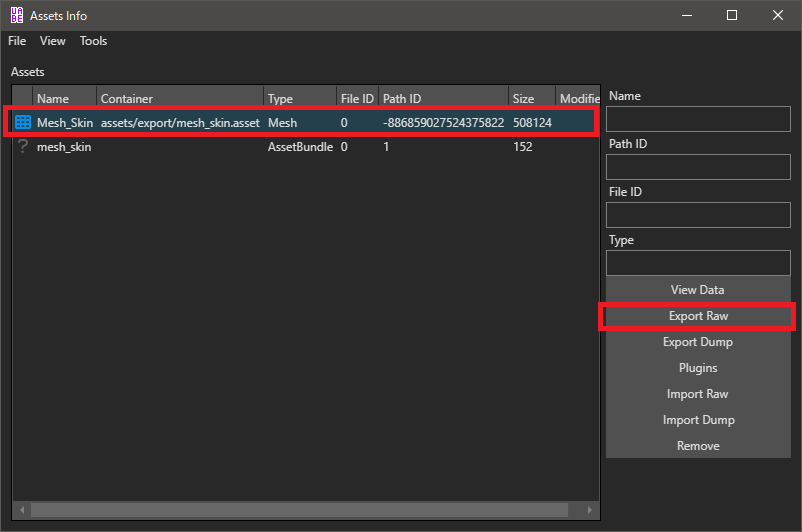Select the Mesh_Skin name cell
Screen dimensions: 802x532
coord(65,123)
